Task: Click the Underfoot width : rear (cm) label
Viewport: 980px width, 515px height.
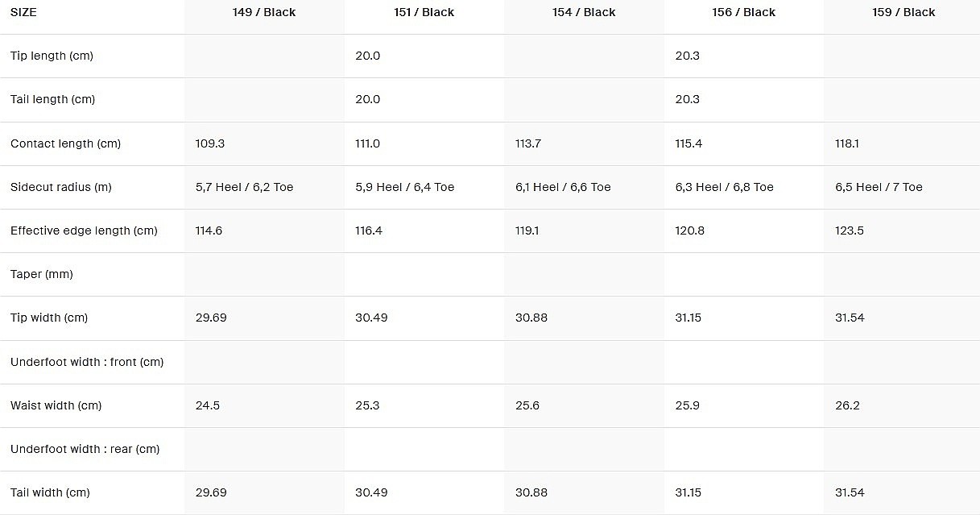Action: coord(85,449)
